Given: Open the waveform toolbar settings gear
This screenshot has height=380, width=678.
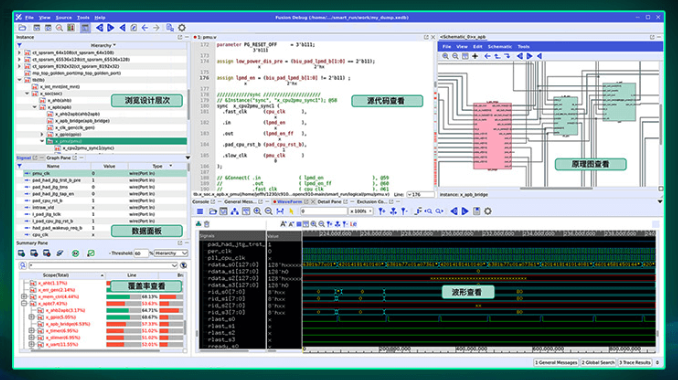Looking at the screenshot, I should pos(488,211).
